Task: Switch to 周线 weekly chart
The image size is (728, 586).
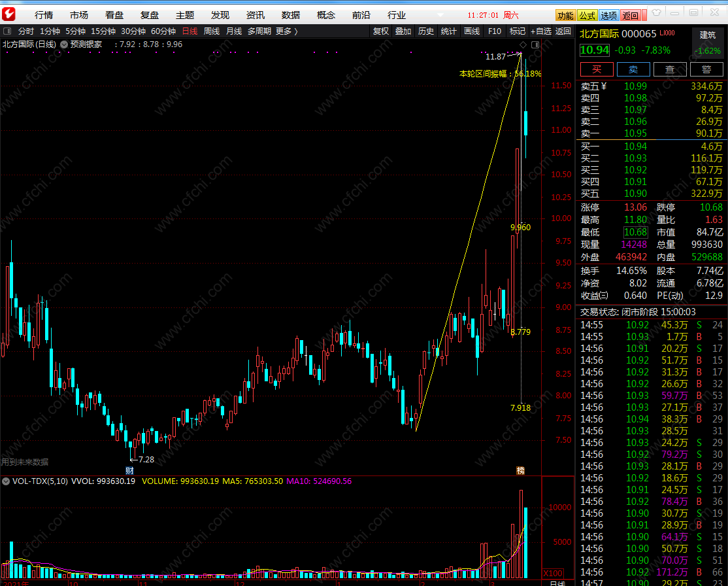Action: coord(212,31)
